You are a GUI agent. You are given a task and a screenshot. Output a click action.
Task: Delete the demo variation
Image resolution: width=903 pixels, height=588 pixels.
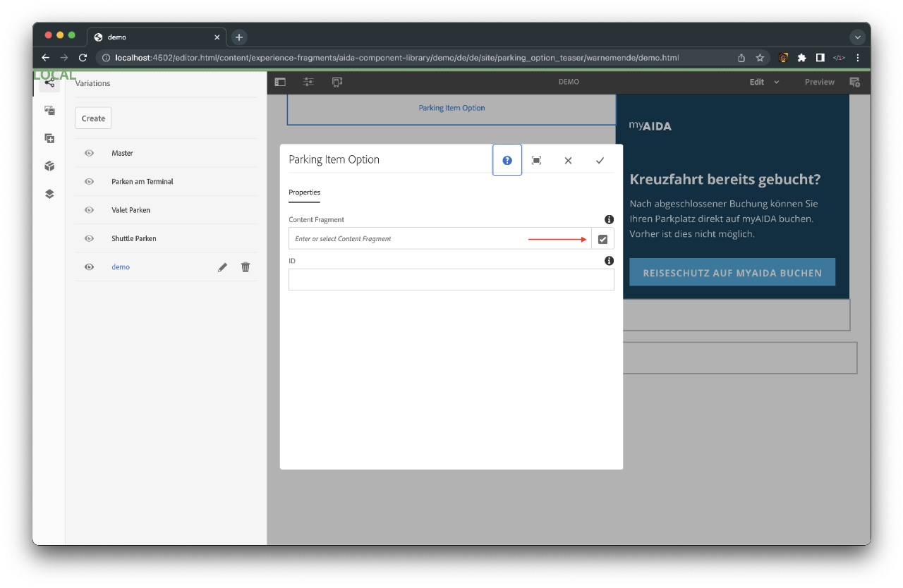(x=246, y=267)
